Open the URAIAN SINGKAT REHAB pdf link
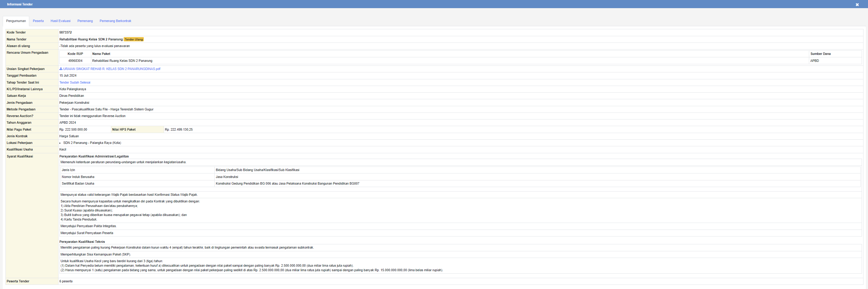 [112, 69]
